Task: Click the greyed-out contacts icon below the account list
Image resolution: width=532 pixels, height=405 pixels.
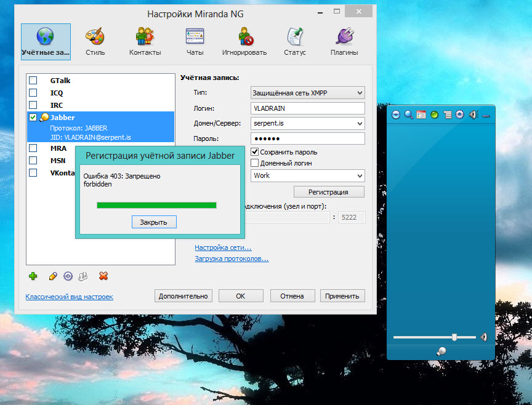Action: (83, 276)
